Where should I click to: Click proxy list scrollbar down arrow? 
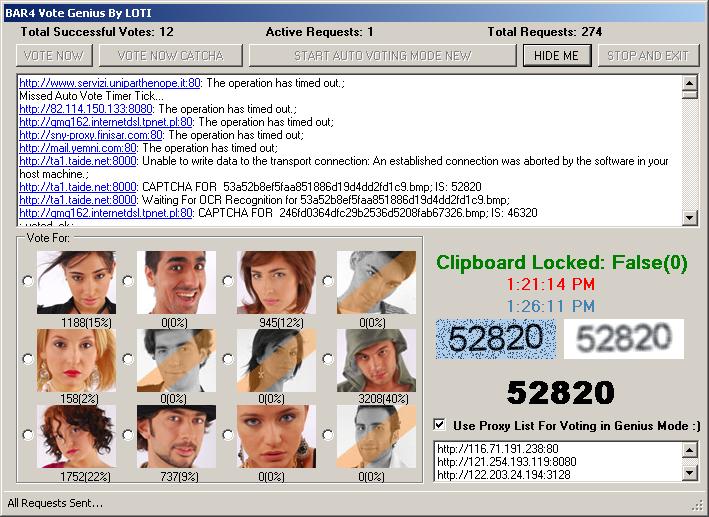(689, 473)
